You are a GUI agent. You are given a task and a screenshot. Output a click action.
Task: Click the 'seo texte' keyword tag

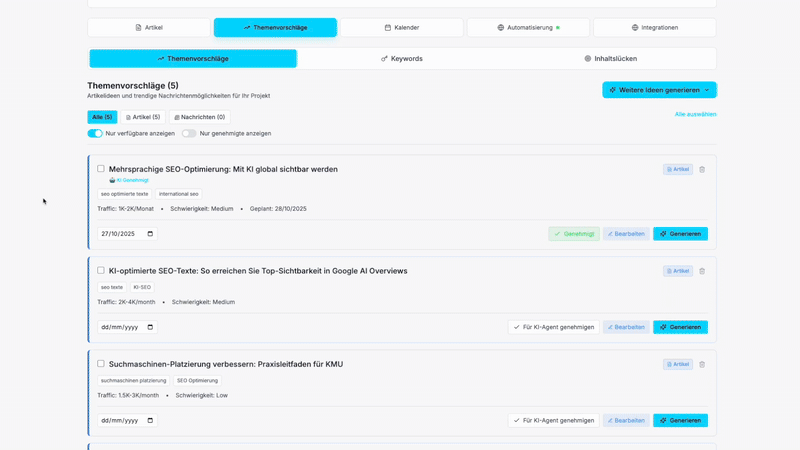112,287
